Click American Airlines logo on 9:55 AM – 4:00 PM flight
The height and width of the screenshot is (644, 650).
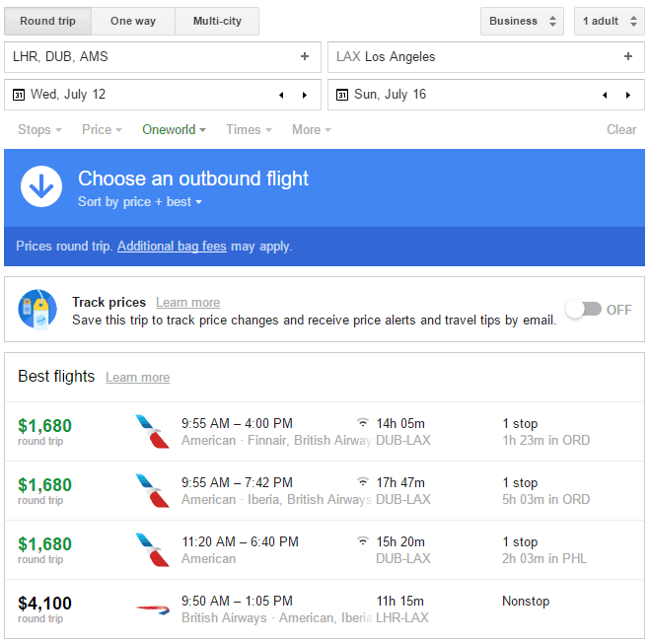pos(153,431)
